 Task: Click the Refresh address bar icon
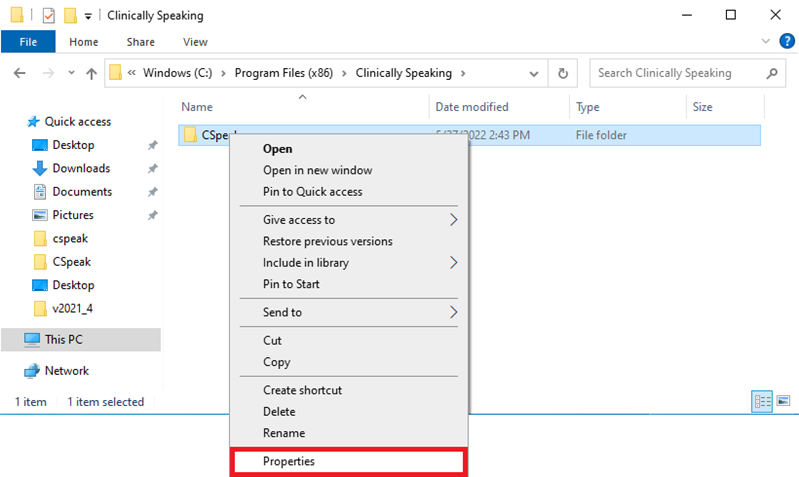point(563,73)
